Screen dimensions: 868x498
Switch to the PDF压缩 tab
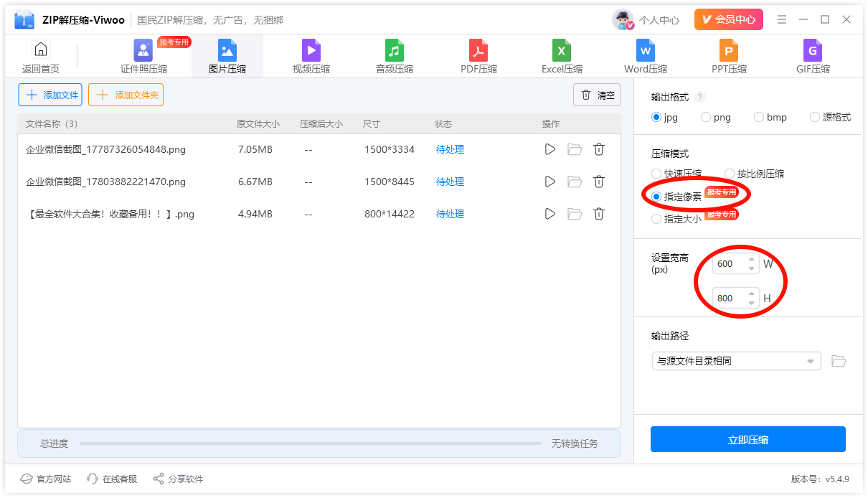478,57
